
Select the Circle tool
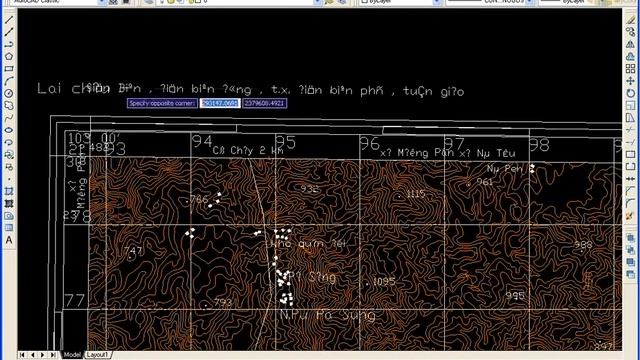9,93
